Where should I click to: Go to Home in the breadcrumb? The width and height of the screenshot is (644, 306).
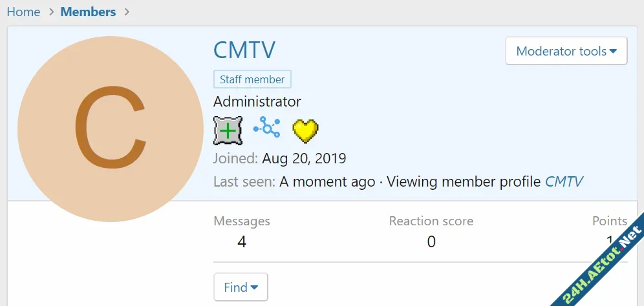23,12
